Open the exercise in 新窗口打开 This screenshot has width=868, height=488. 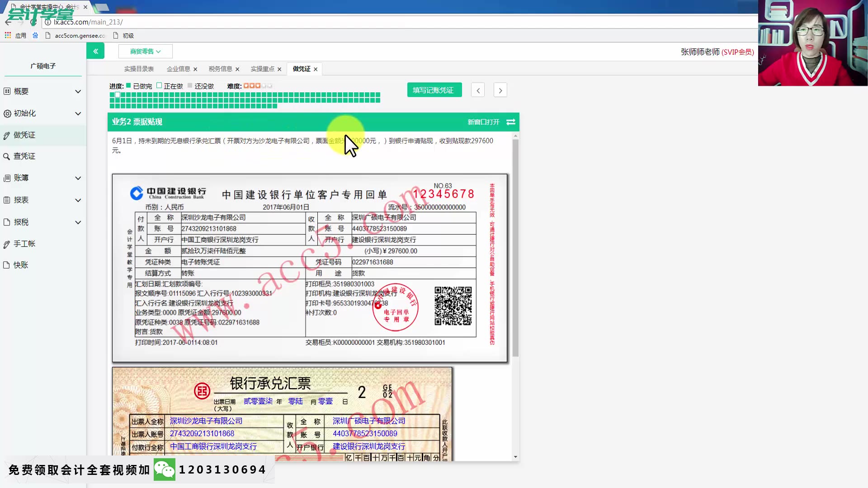point(482,122)
